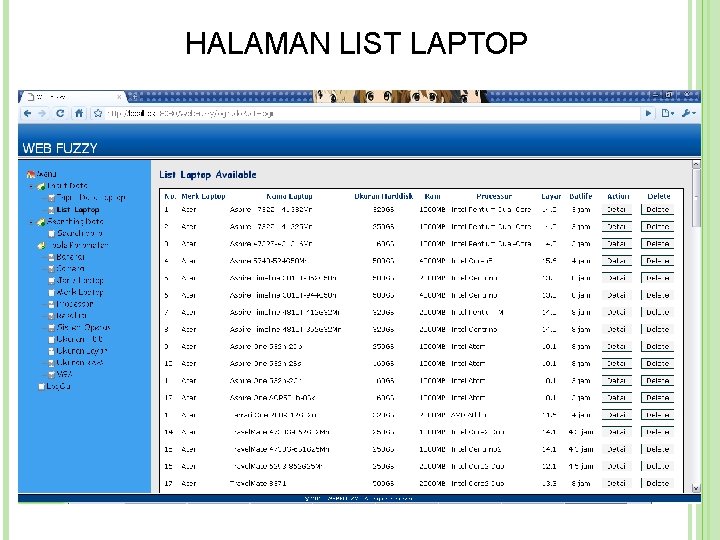The height and width of the screenshot is (540, 720).
Task: Reload the page with the refresh icon
Action: [60, 113]
